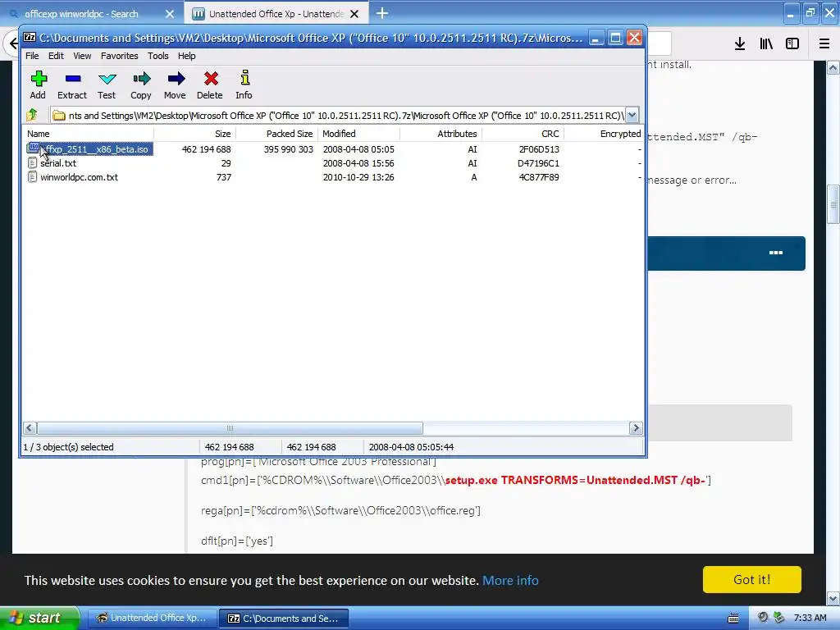Click the serial.txt file icon
The image size is (840, 630).
click(32, 163)
